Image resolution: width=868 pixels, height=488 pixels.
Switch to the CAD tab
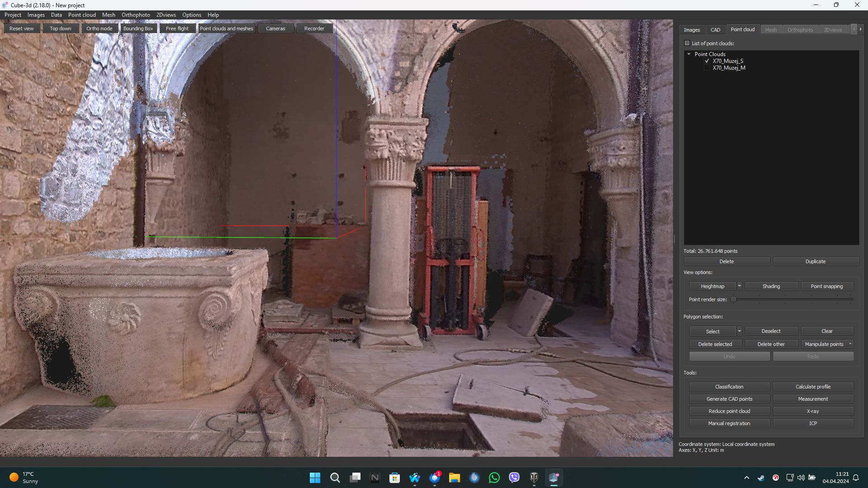[x=715, y=30]
